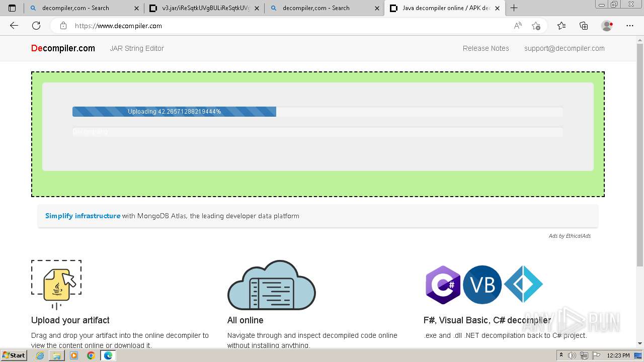Select Edge browser taskbar icon
This screenshot has height=362, width=644.
(108, 355)
